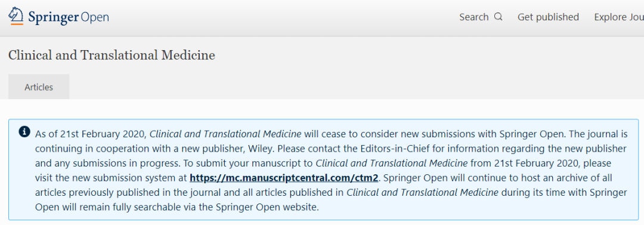Click the search magnifier icon
Viewport: 644px width, 225px height.
coord(498,17)
